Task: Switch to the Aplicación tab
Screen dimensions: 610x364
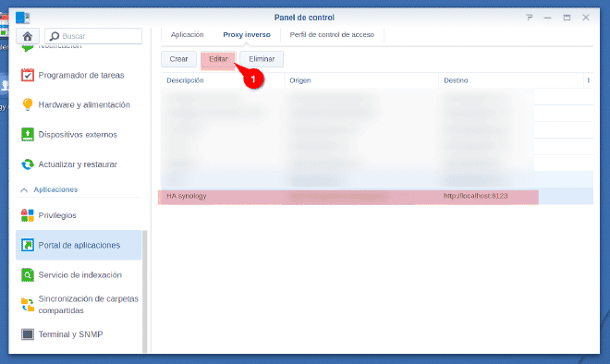Action: (x=187, y=34)
